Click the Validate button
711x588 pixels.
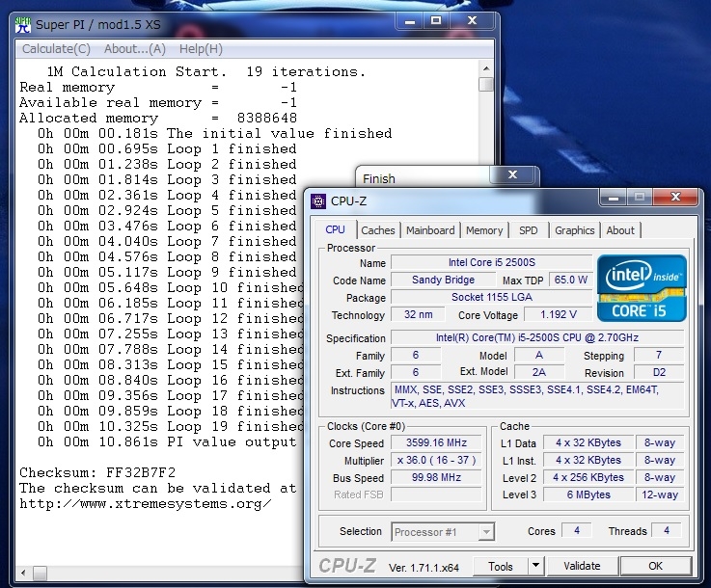pos(582,566)
